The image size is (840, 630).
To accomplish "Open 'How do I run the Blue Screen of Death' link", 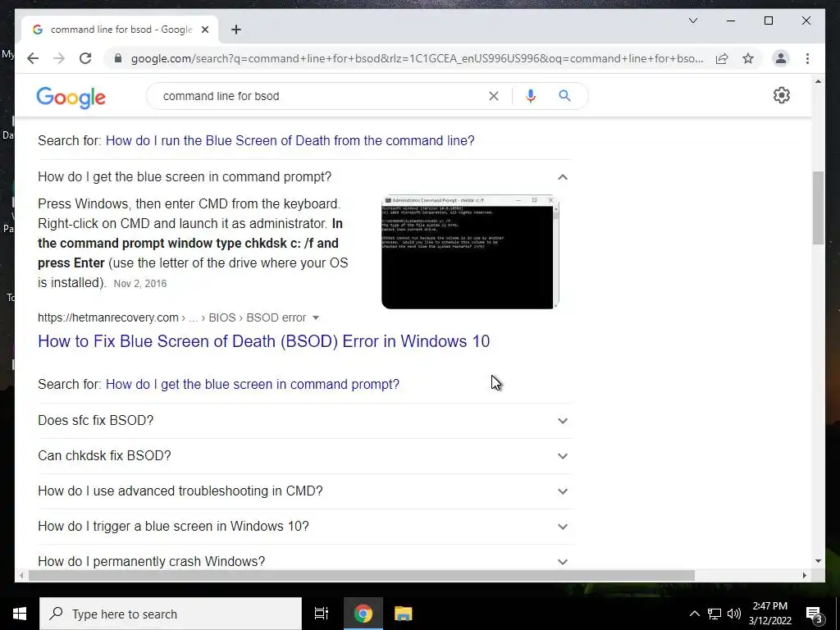I will (x=290, y=140).
